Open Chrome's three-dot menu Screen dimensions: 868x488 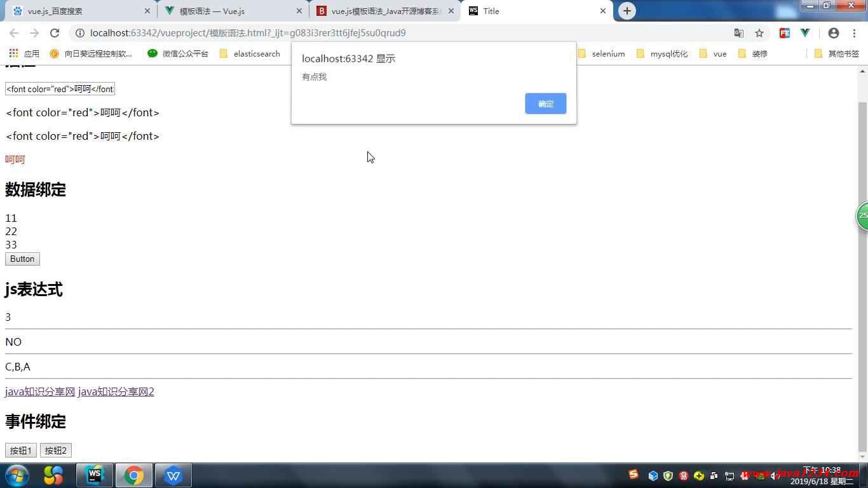click(854, 33)
